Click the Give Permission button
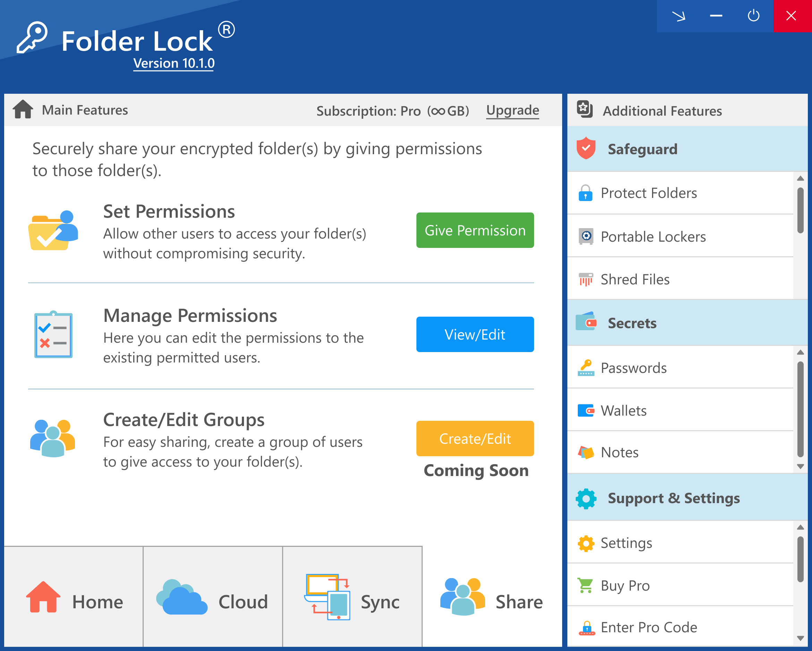812x651 pixels. point(475,230)
